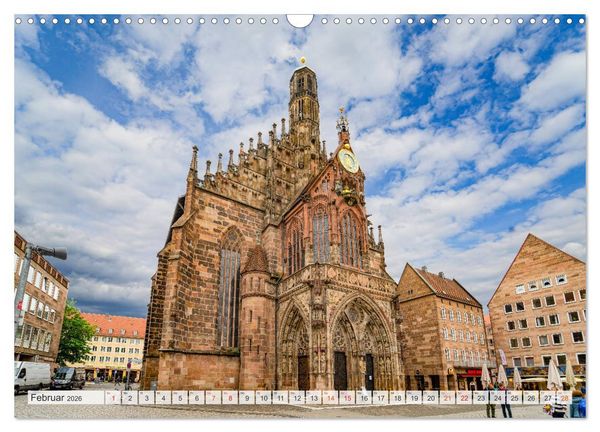Select day 17 in the calendar strip

click(380, 398)
